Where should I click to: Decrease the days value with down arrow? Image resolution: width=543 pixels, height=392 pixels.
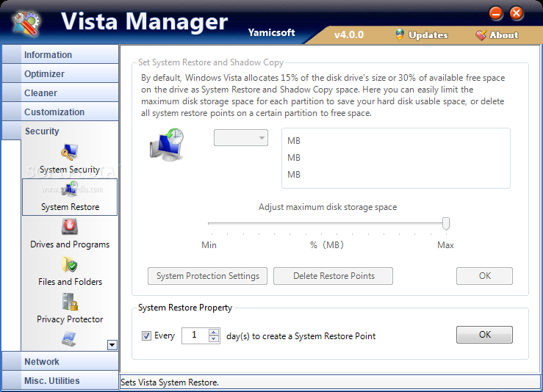pos(214,339)
